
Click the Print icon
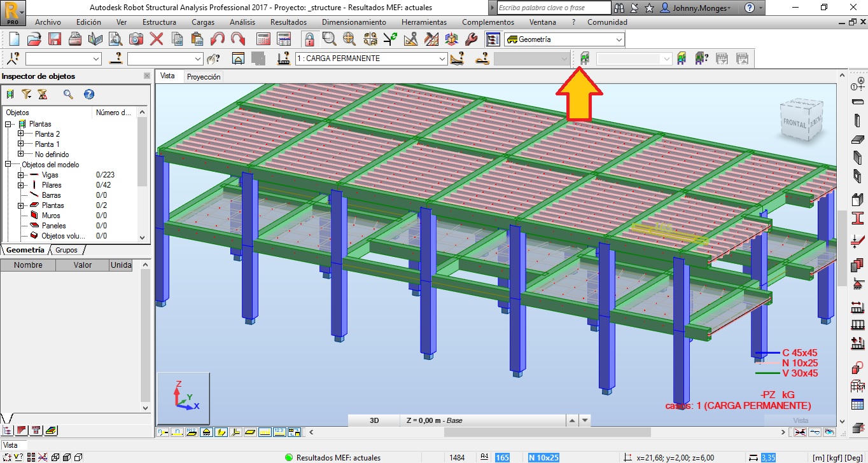click(75, 39)
